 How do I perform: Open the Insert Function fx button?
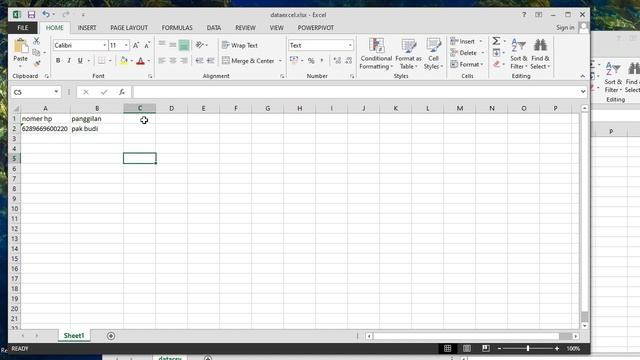(x=122, y=92)
